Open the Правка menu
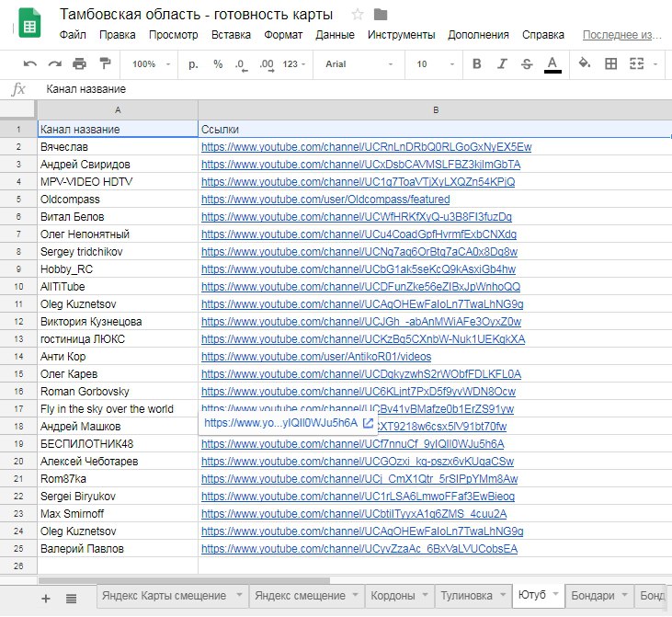Image resolution: width=672 pixels, height=617 pixels. (117, 35)
